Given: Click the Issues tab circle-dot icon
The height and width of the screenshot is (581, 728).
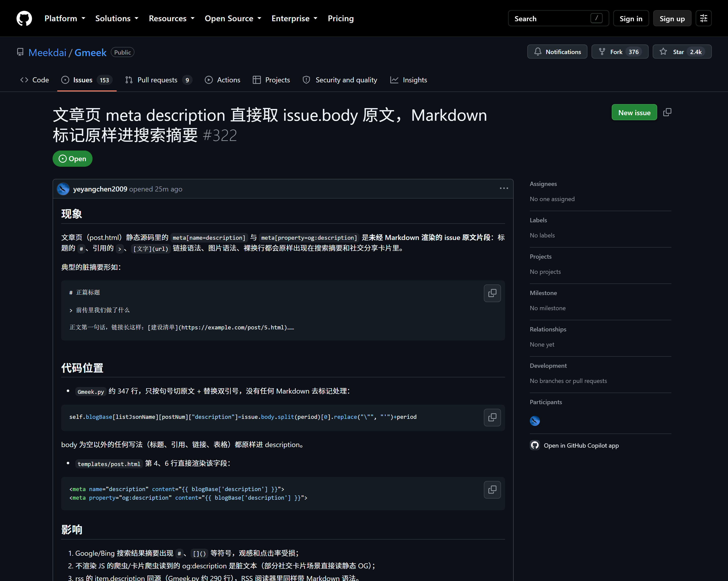Looking at the screenshot, I should 65,80.
